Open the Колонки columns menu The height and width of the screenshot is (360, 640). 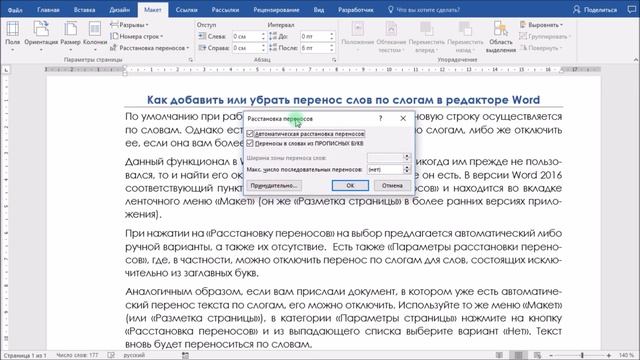click(x=95, y=36)
